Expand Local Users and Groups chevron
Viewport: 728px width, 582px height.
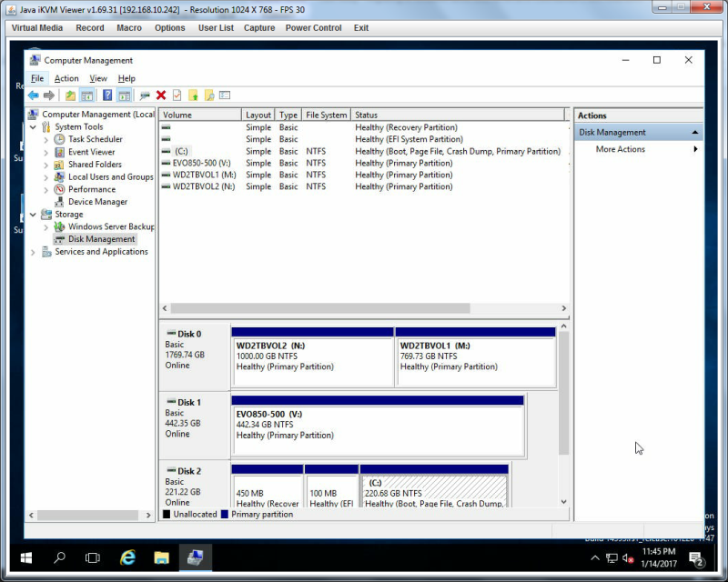(46, 177)
